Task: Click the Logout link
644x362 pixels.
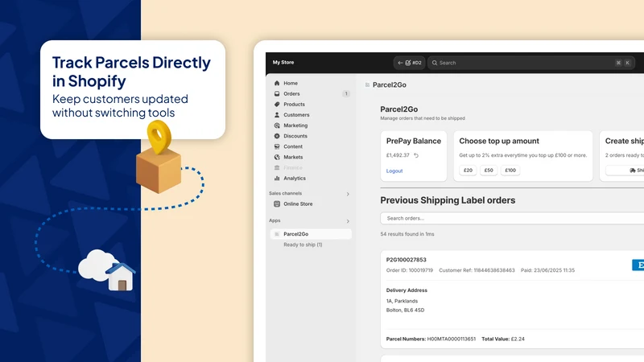Action: point(394,171)
